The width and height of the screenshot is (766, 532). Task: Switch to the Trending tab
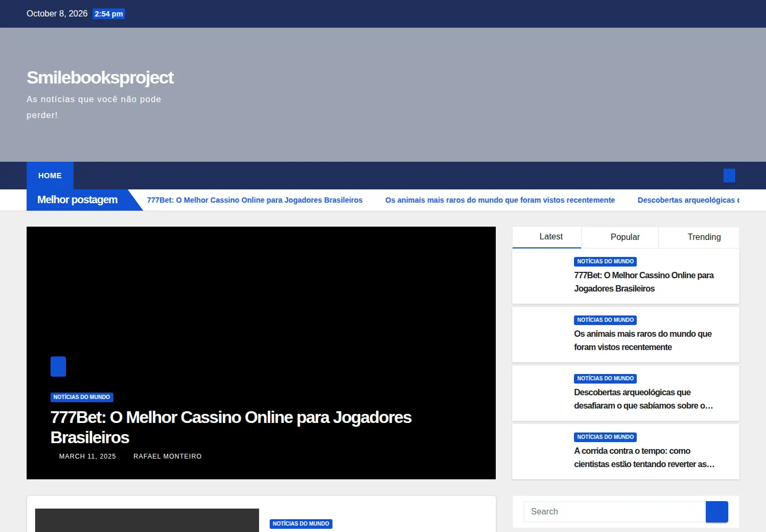[x=699, y=237]
